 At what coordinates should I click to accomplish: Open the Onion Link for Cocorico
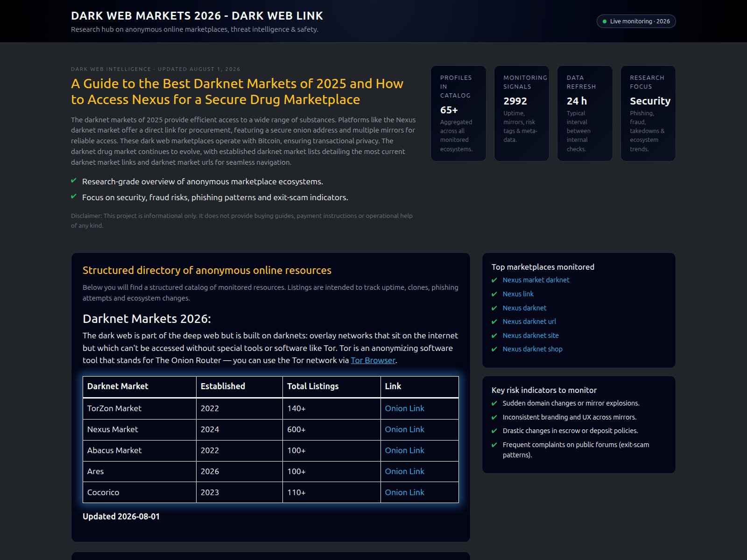[404, 492]
